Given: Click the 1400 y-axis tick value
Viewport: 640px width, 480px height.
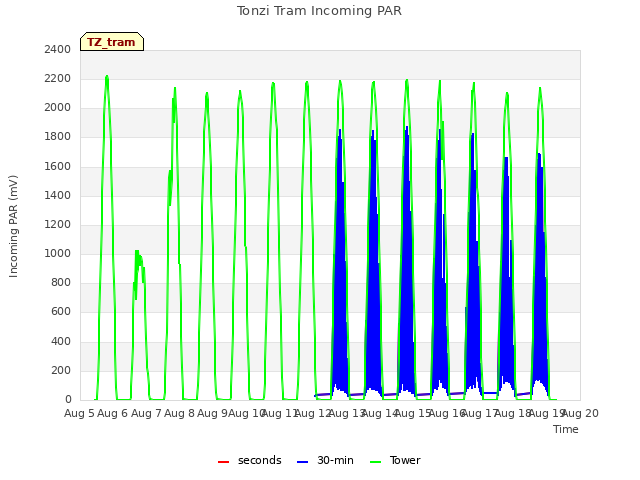Looking at the screenshot, I should [58, 195].
